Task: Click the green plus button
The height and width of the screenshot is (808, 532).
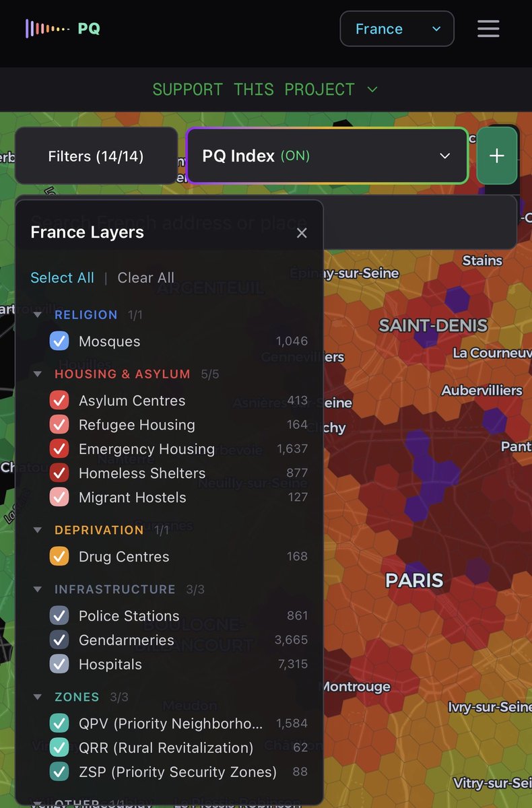Action: [x=497, y=156]
